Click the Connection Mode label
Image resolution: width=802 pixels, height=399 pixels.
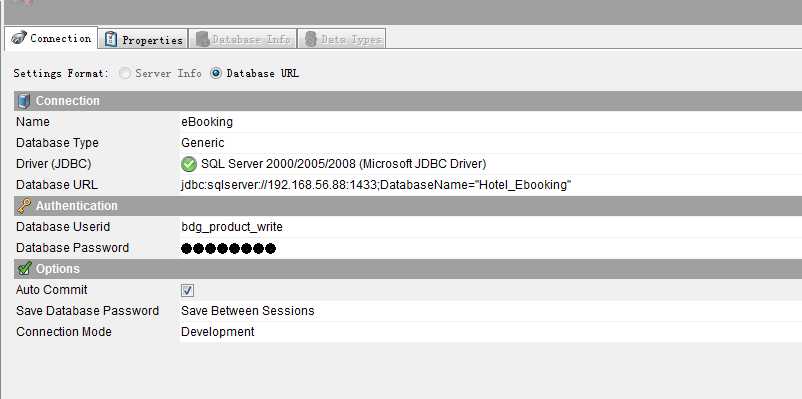pos(63,331)
